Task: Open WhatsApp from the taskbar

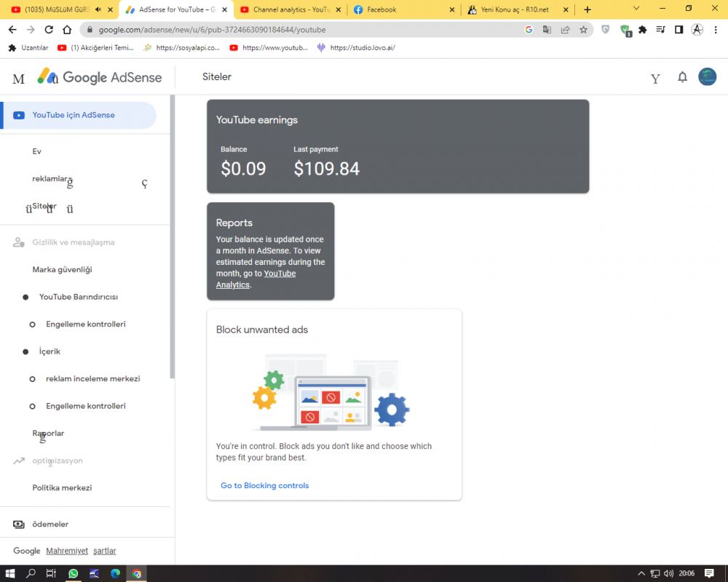Action: click(73, 574)
